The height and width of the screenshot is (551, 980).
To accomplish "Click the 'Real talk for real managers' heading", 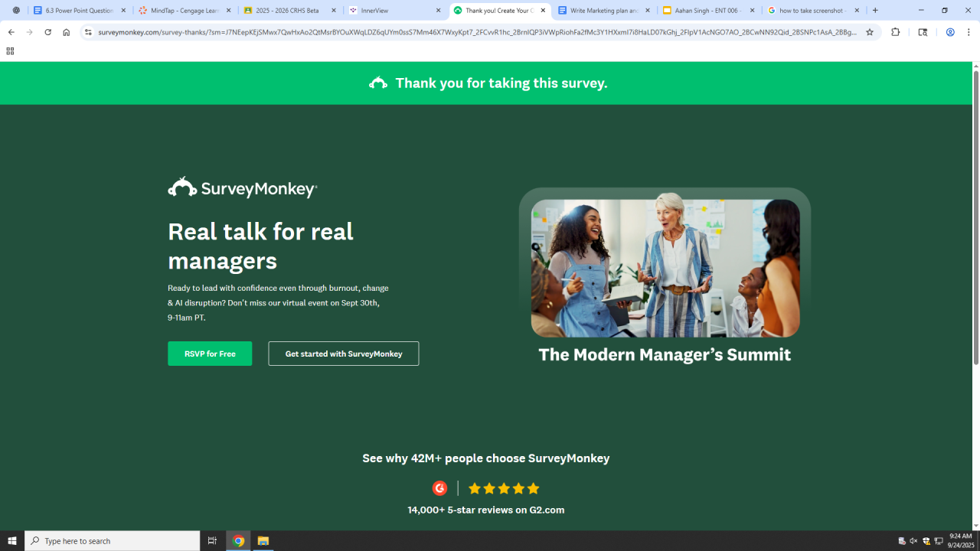I will click(x=260, y=246).
